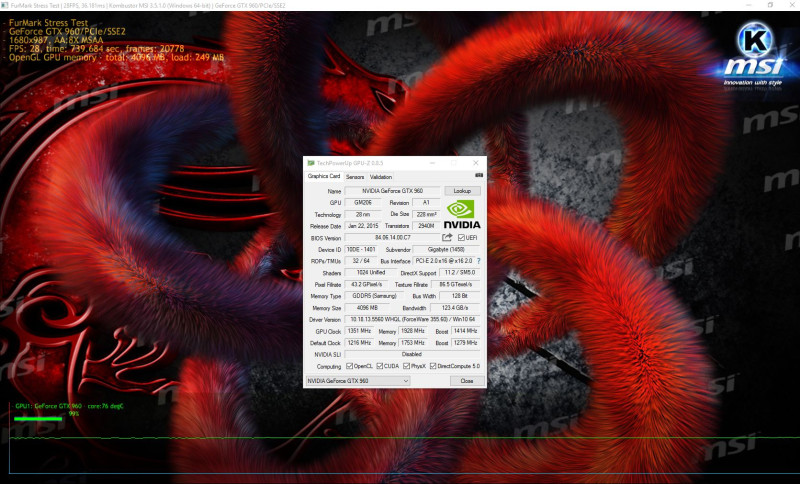The width and height of the screenshot is (800, 484).
Task: Click the DirectX Support field 11.2 / SM5.0
Action: tap(460, 272)
